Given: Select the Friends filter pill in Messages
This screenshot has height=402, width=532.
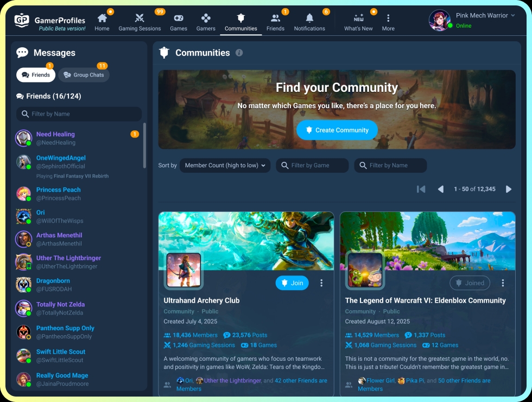Looking at the screenshot, I should 36,75.
